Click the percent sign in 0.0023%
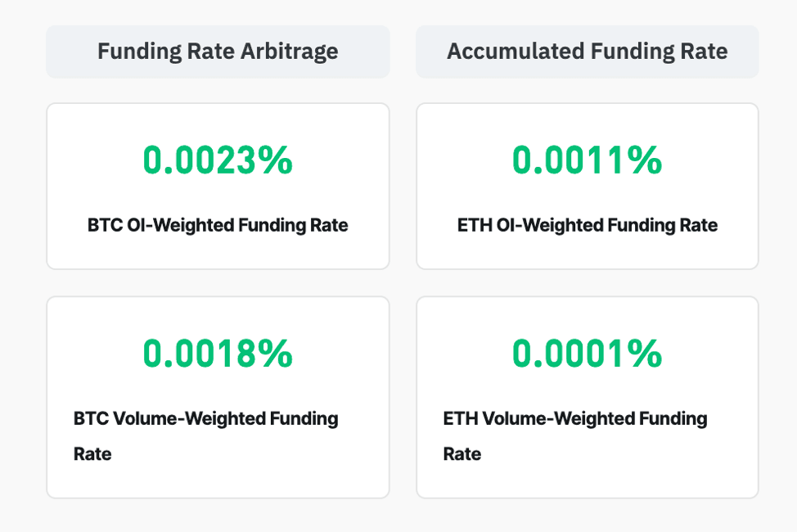797x532 pixels. pos(276,160)
